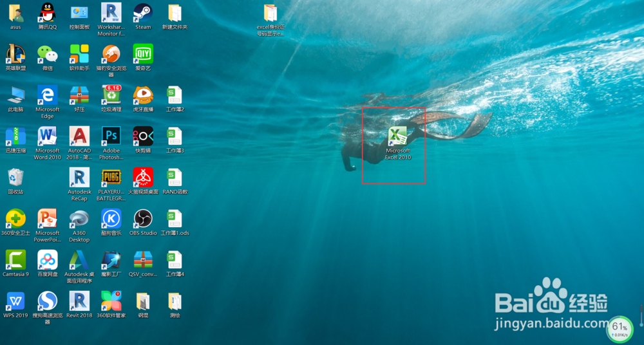Click the Microsoft Edge shortcut
Screen dimensions: 644x345
point(47,102)
